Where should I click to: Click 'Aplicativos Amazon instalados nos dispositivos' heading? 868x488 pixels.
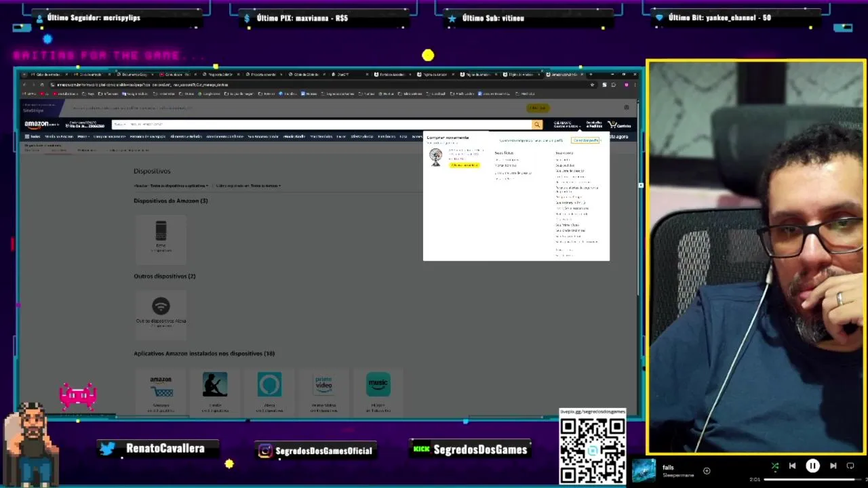(204, 353)
